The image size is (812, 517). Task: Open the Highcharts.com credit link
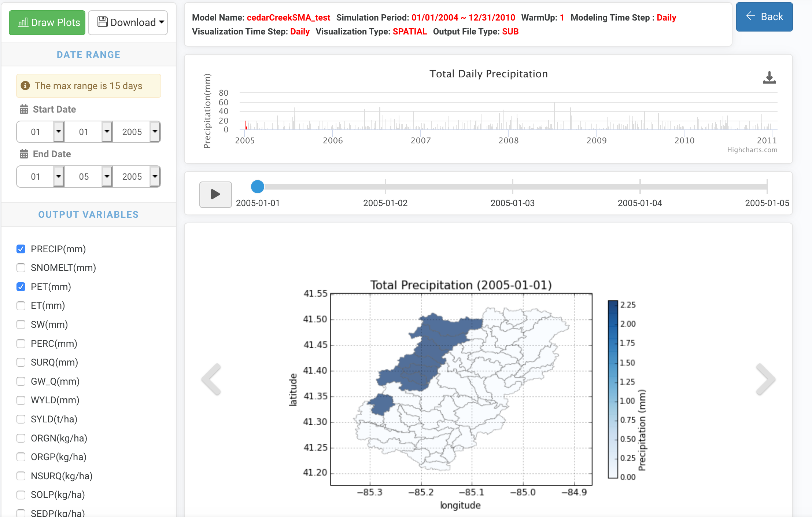click(x=752, y=150)
